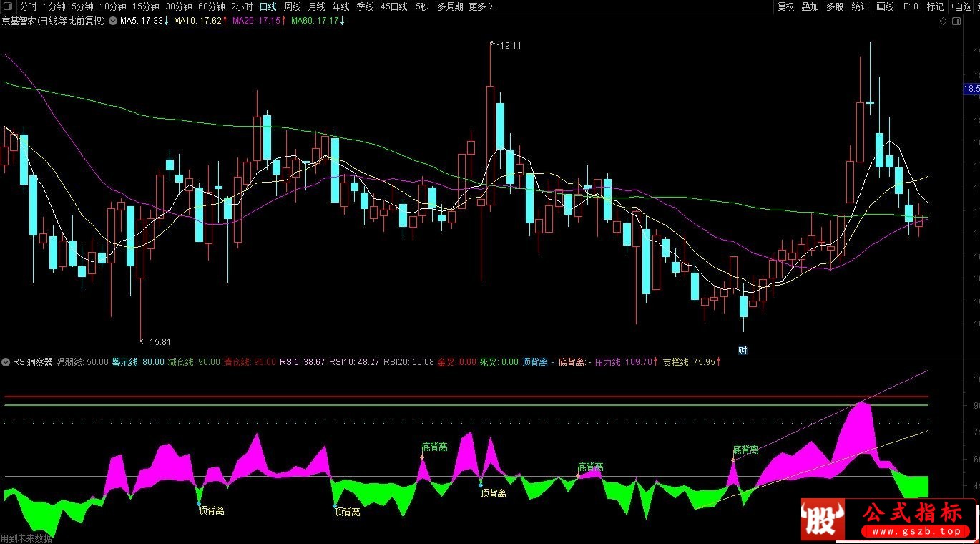
Task: Click the RSI20: 50.08 value
Action: click(x=408, y=362)
